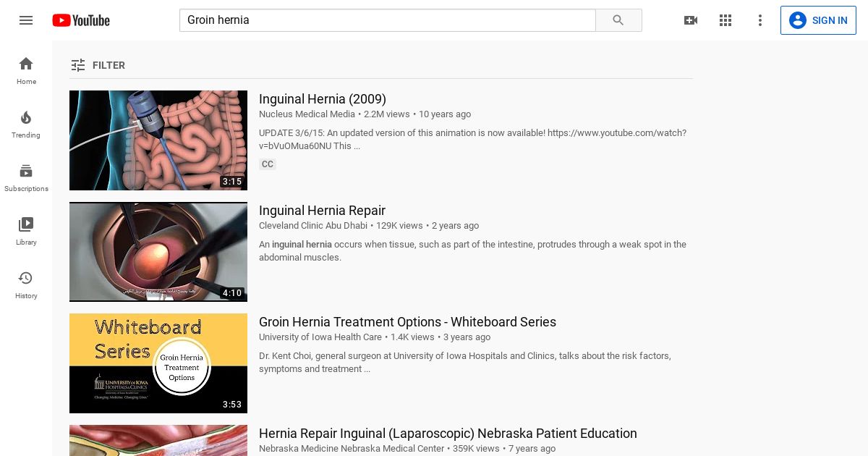This screenshot has height=456, width=868.
Task: Open the partly visible Nebraska hernia repair thumbnail
Action: click(x=158, y=440)
